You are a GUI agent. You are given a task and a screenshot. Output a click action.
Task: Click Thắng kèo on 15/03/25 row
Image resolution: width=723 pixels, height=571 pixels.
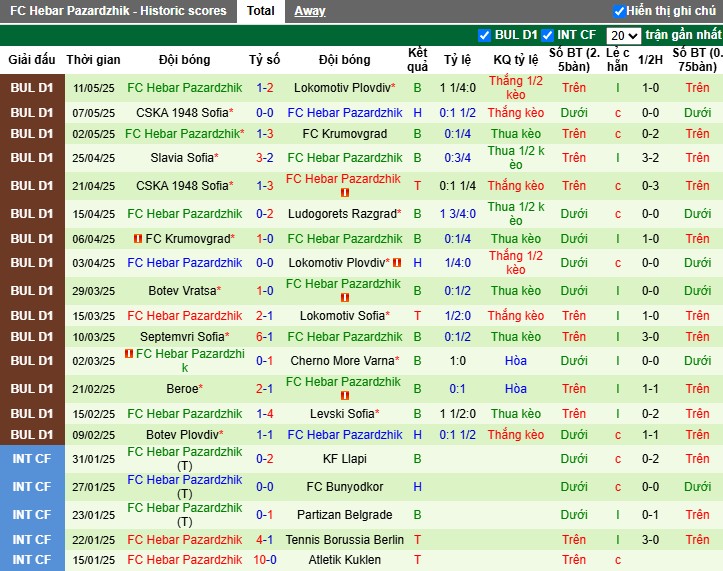[x=516, y=315]
